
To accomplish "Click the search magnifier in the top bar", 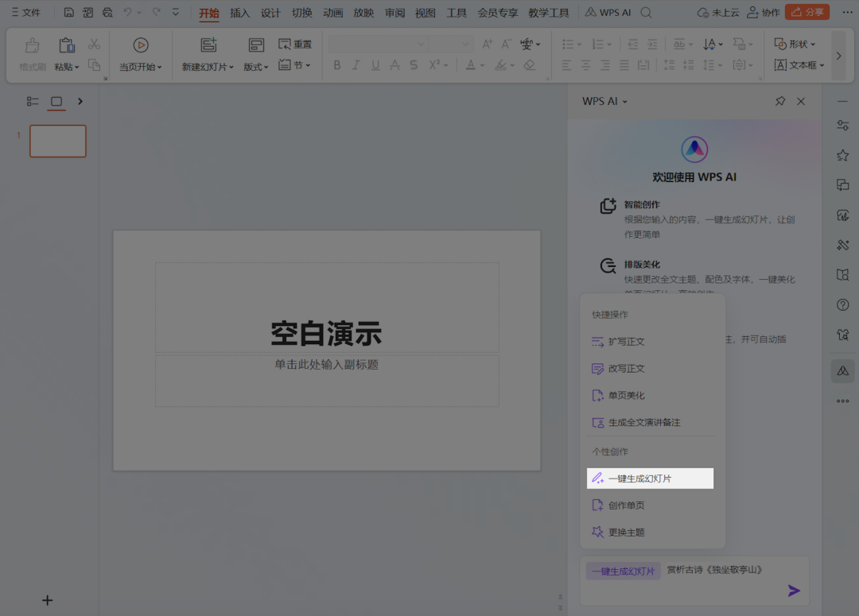I will [646, 12].
